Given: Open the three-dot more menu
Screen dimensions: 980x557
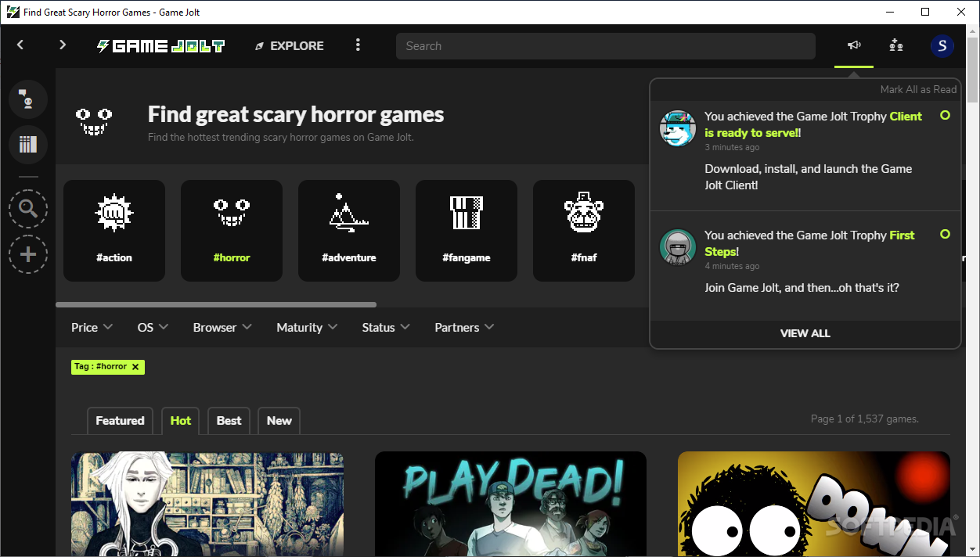Looking at the screenshot, I should point(358,45).
